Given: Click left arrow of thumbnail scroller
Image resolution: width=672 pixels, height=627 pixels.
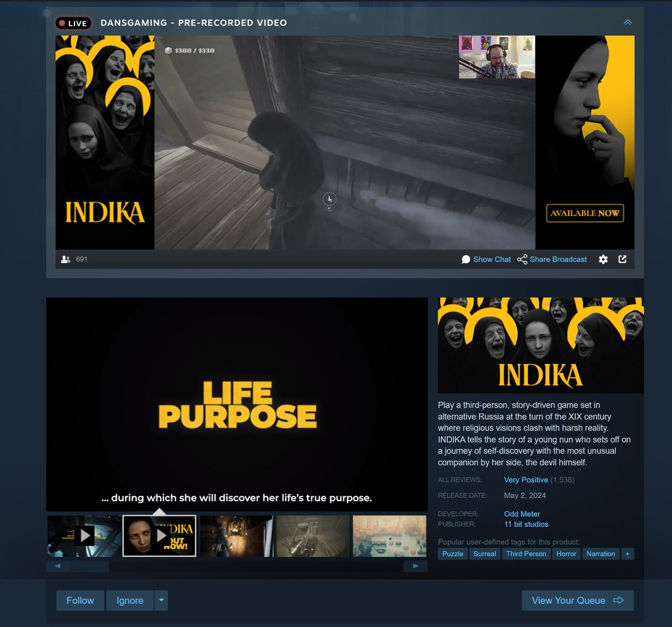Looking at the screenshot, I should point(58,566).
